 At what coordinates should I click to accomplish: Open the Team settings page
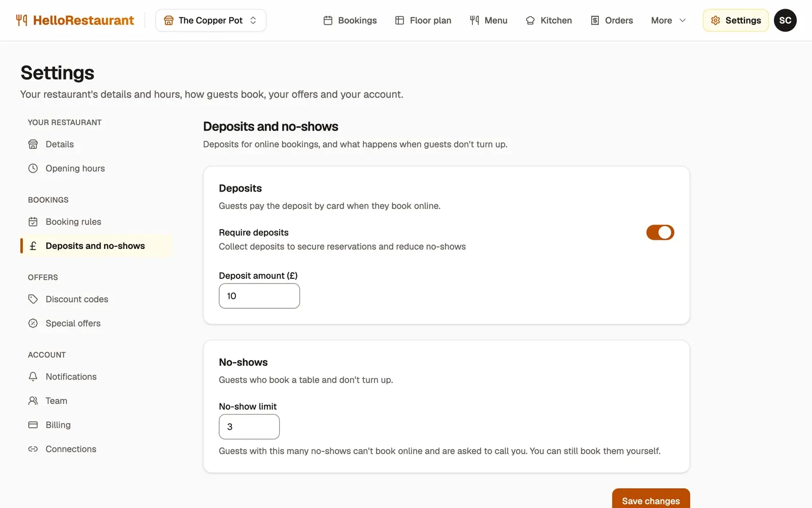pos(96,401)
